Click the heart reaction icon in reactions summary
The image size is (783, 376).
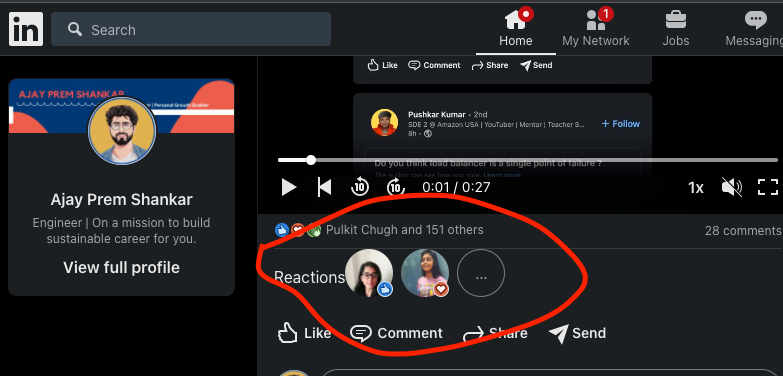[298, 230]
